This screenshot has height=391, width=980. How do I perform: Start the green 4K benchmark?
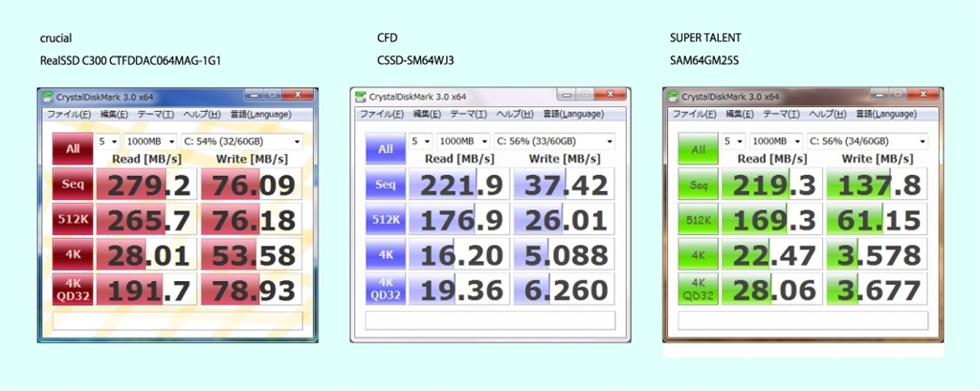coord(698,254)
